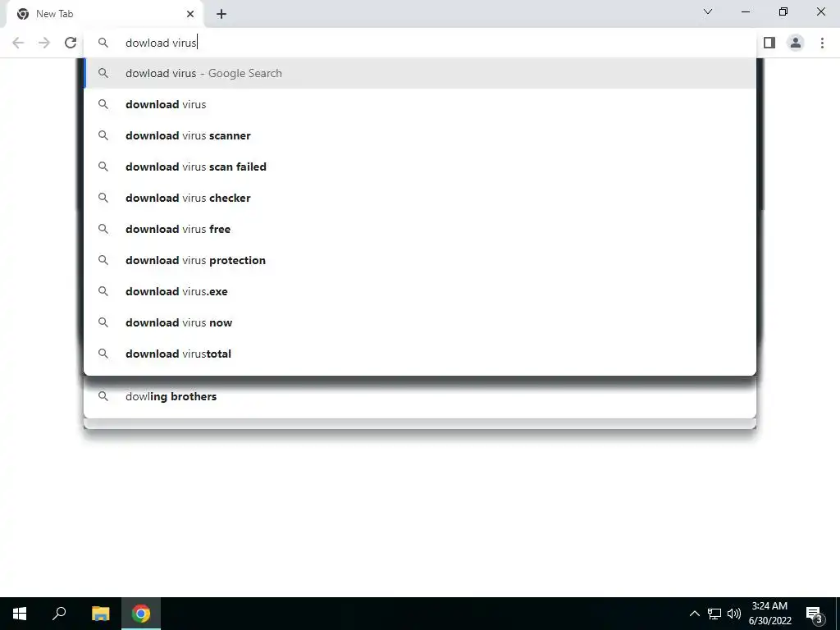Open network status tray icon
The image size is (840, 630).
pyautogui.click(x=714, y=614)
